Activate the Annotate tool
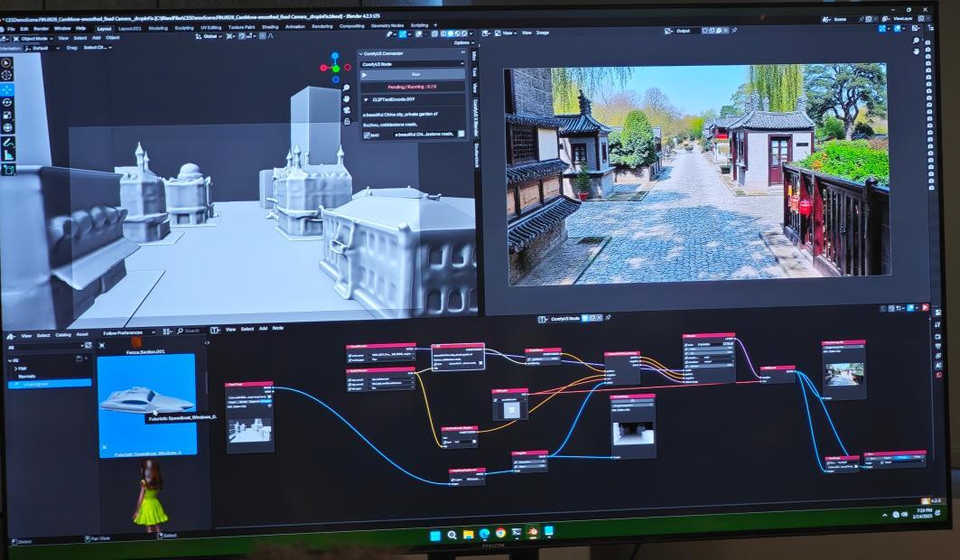 coord(8,143)
